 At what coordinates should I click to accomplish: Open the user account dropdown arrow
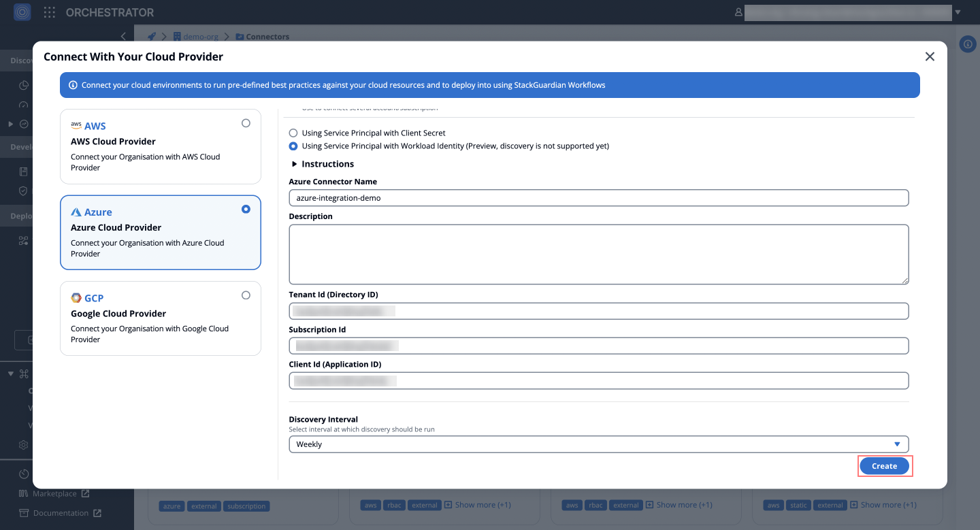(958, 12)
